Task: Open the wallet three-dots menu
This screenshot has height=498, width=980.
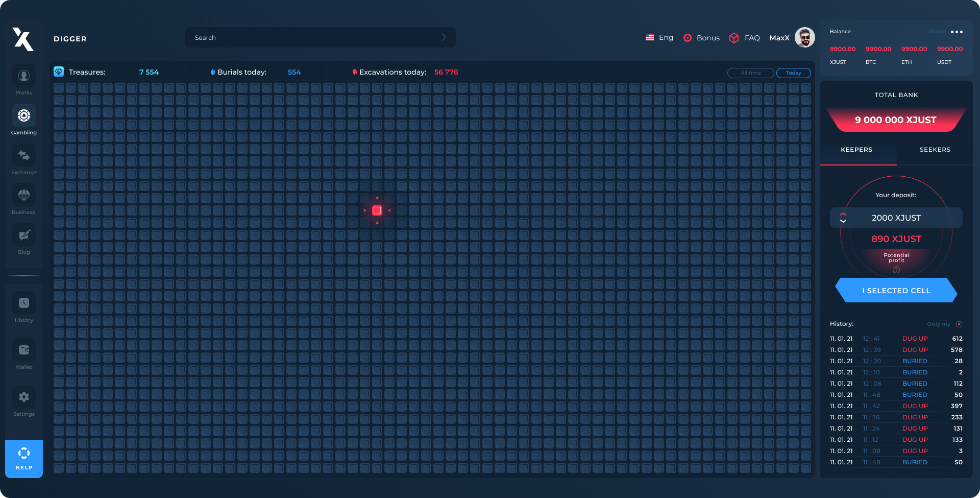Action: click(957, 32)
